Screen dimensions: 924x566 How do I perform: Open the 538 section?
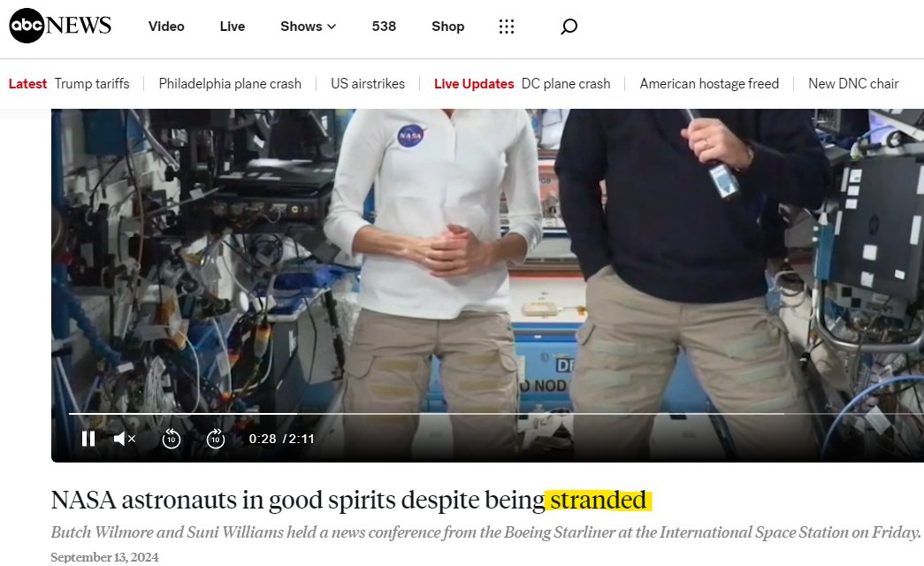coord(384,27)
